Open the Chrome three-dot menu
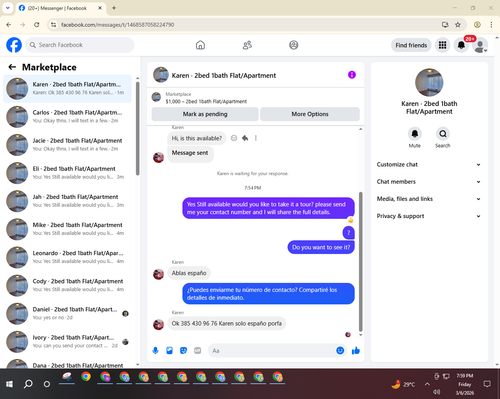Image resolution: width=500 pixels, height=399 pixels. click(491, 25)
